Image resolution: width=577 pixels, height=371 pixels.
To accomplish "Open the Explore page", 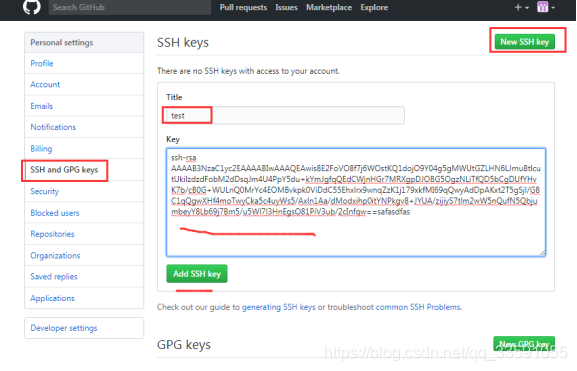I will tap(374, 7).
